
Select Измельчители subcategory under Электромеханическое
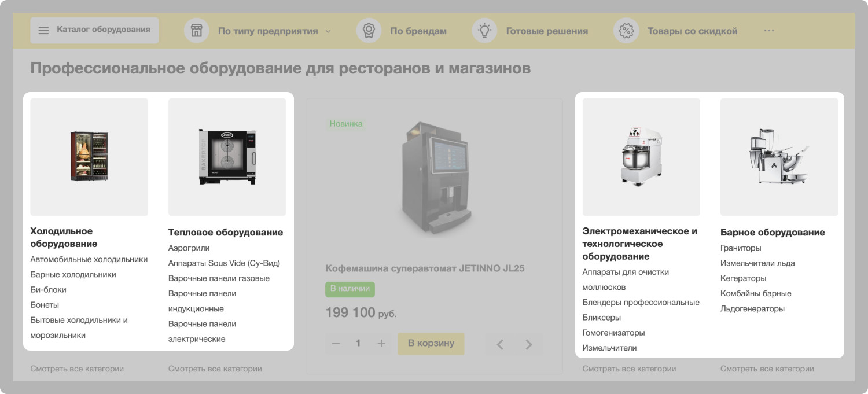click(610, 348)
